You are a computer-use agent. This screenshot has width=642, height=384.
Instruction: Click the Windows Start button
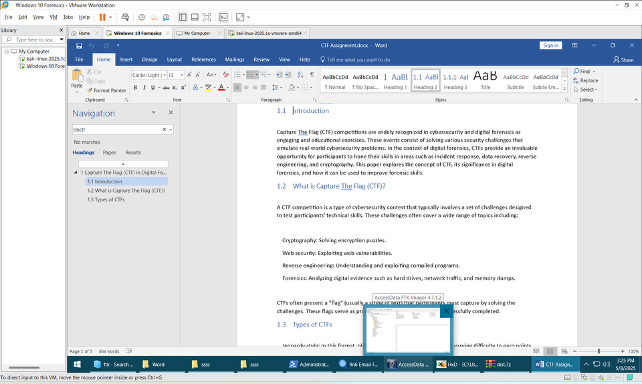tap(77, 364)
